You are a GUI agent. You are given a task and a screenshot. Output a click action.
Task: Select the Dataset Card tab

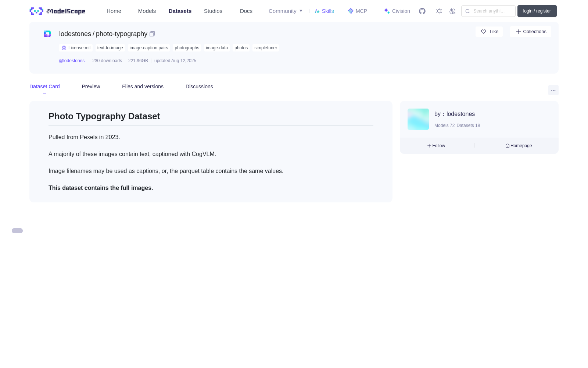click(44, 86)
